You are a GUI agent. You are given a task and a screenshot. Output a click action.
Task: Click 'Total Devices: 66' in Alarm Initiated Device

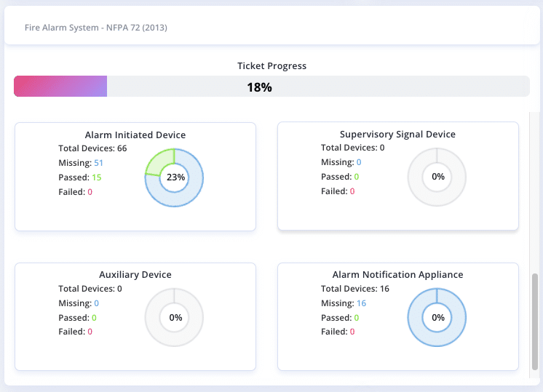click(92, 148)
